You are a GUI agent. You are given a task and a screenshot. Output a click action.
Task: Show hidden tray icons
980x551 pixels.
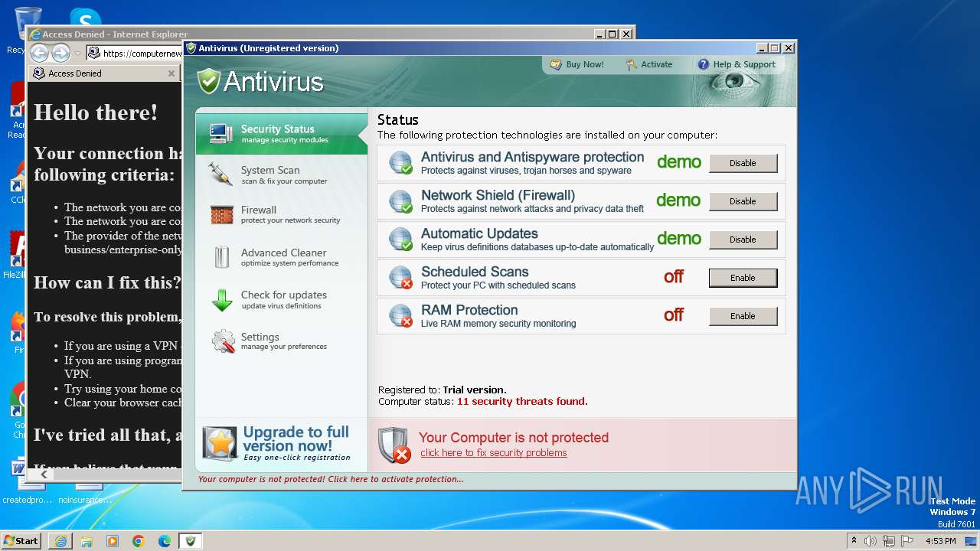[x=854, y=541]
